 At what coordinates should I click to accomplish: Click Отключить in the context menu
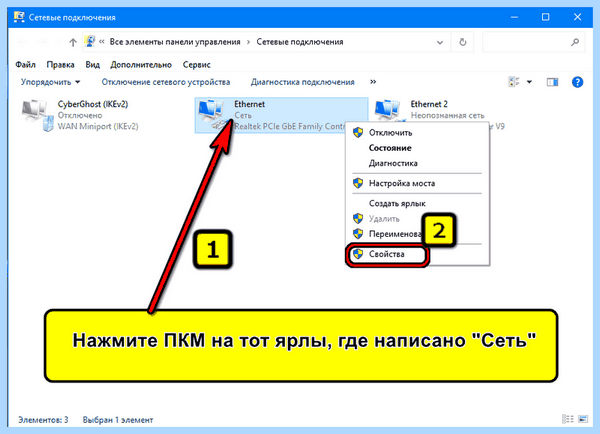pyautogui.click(x=390, y=133)
